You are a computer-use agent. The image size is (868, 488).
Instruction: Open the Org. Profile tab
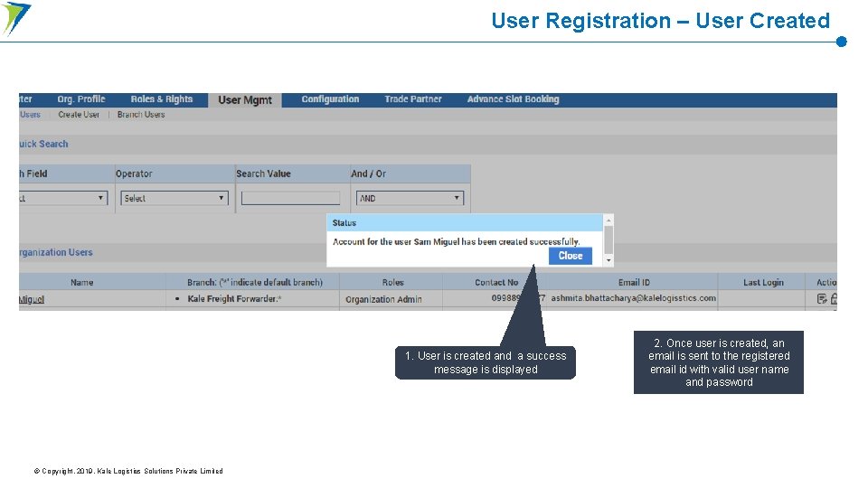[80, 99]
